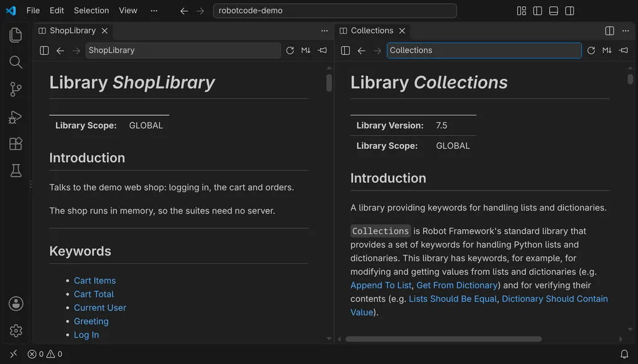Viewport: 638px width, 364px height.
Task: Open the Current User keyword link
Action: pyautogui.click(x=100, y=308)
